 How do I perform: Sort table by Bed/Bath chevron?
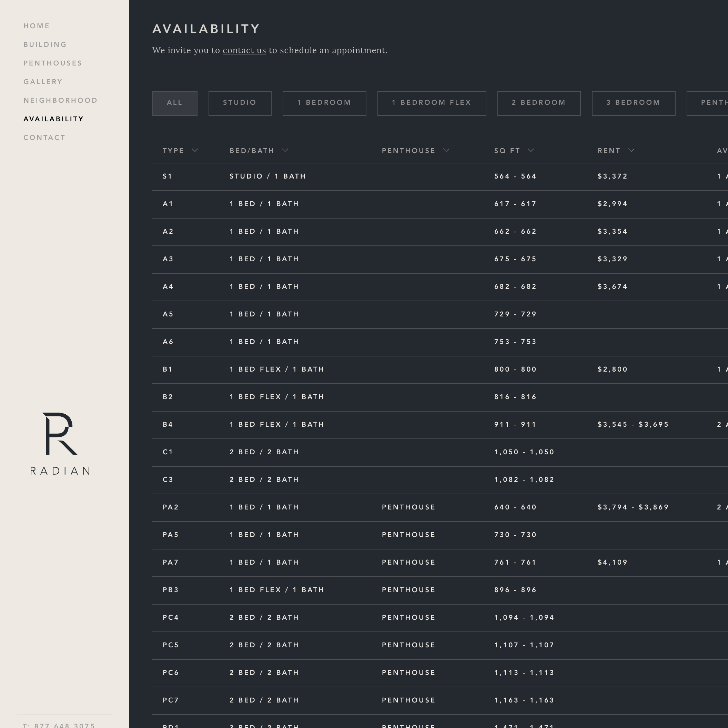[x=285, y=150]
